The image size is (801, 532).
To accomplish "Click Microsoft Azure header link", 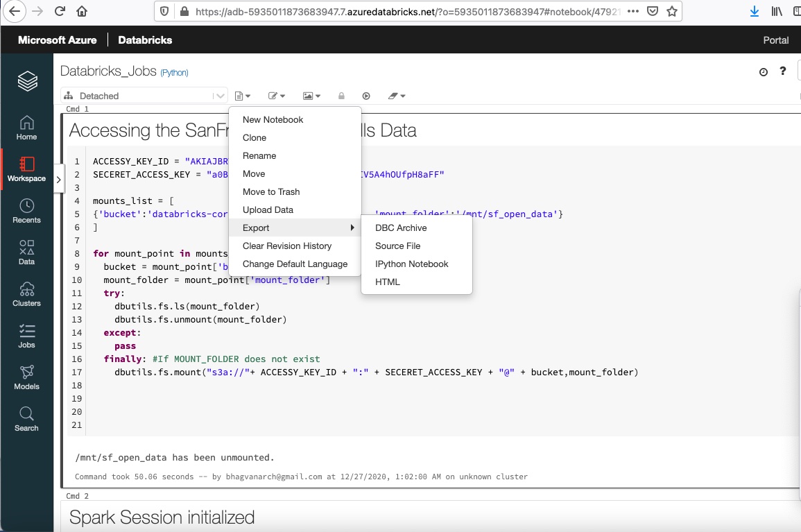I will [x=57, y=40].
